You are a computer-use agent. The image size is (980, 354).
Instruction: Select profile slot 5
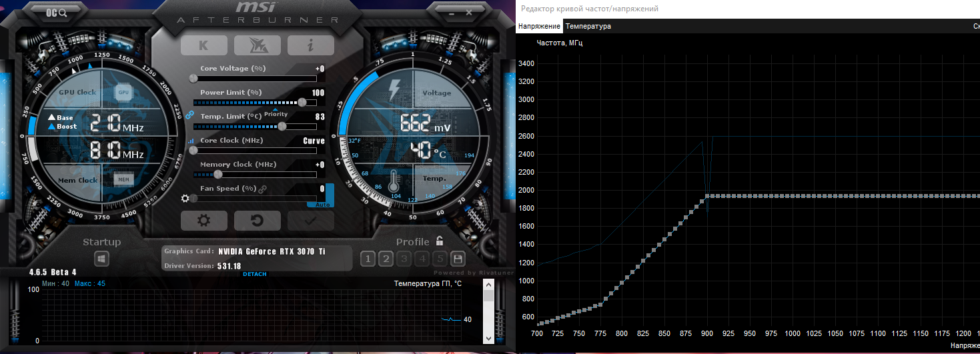point(440,259)
